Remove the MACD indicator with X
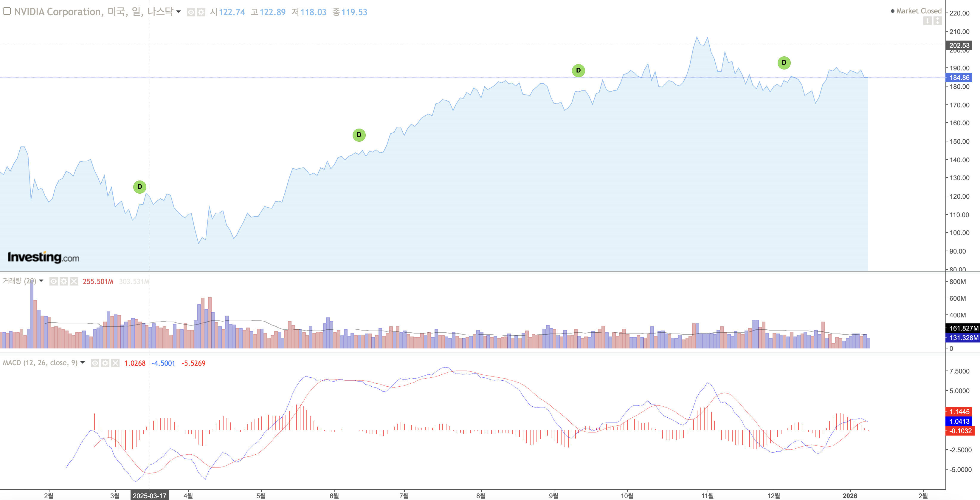The height and width of the screenshot is (500, 980). 115,363
